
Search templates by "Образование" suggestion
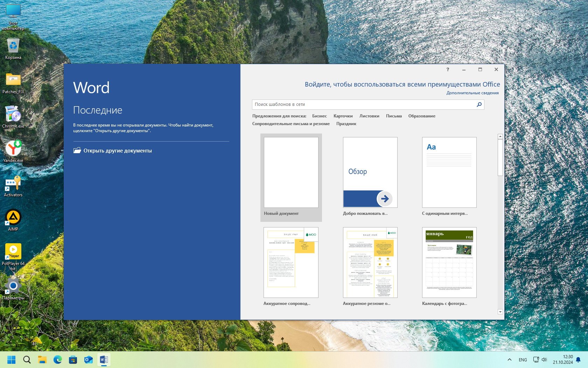(x=422, y=116)
